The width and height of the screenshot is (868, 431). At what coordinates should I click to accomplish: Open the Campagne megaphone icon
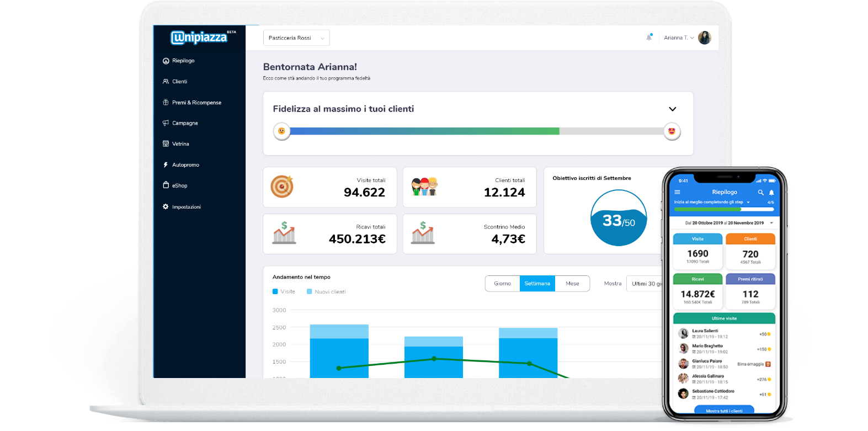pos(166,123)
